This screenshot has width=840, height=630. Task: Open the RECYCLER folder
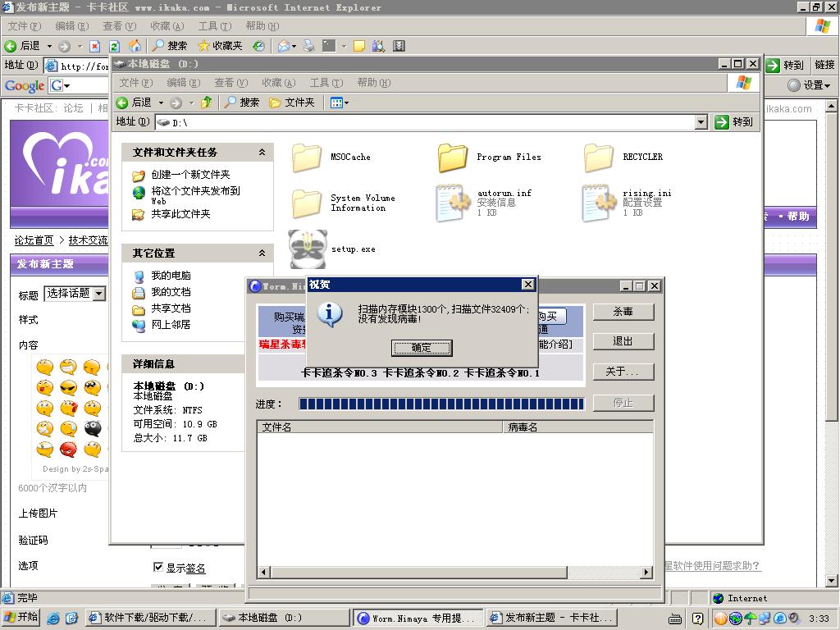(599, 158)
